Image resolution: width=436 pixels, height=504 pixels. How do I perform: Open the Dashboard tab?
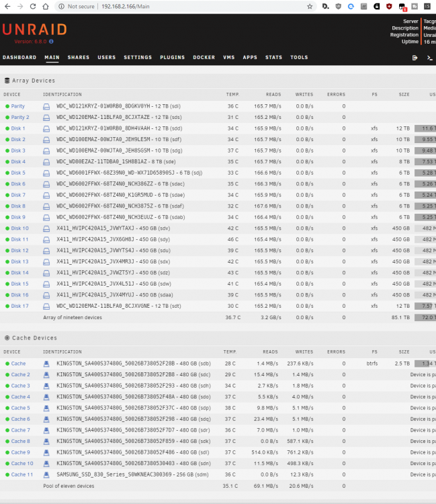[x=19, y=58]
